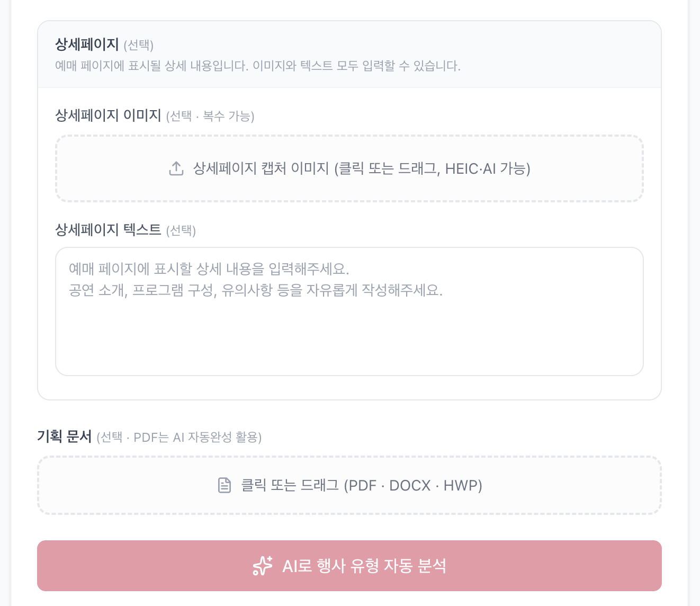Click the 상세페이지 캡처 이미지 upload label
The image size is (700, 606).
[362, 168]
